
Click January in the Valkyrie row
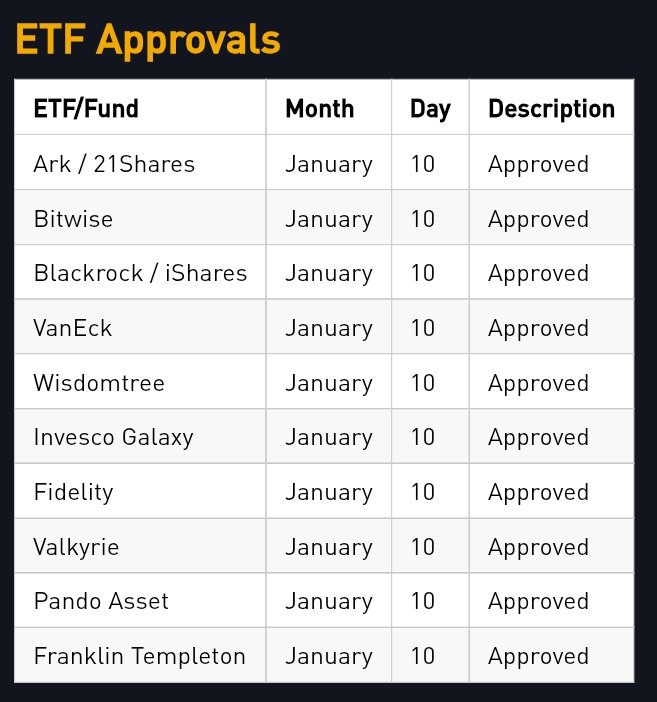coord(329,548)
